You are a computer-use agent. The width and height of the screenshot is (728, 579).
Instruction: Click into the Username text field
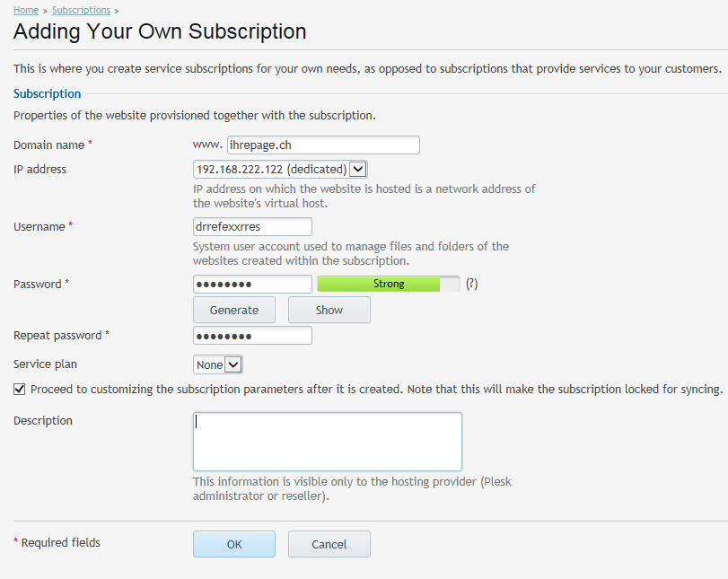pos(252,226)
